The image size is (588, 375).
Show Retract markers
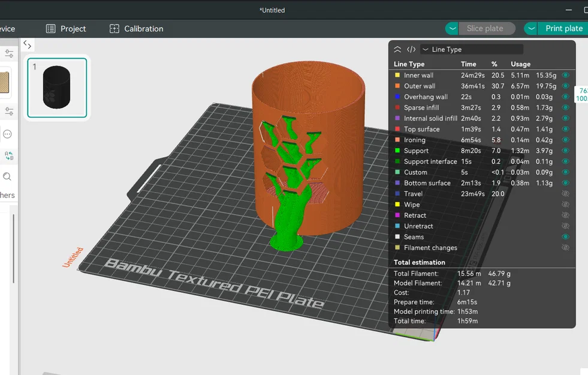click(565, 215)
